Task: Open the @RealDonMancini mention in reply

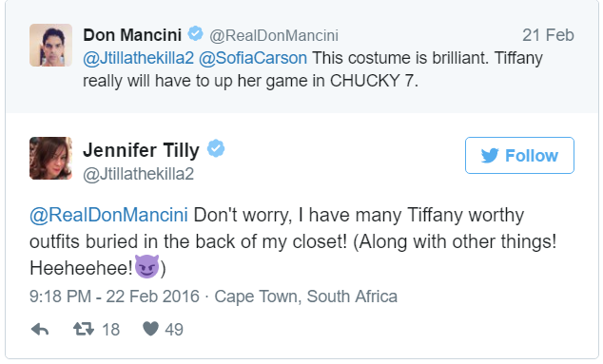Action: [x=108, y=215]
